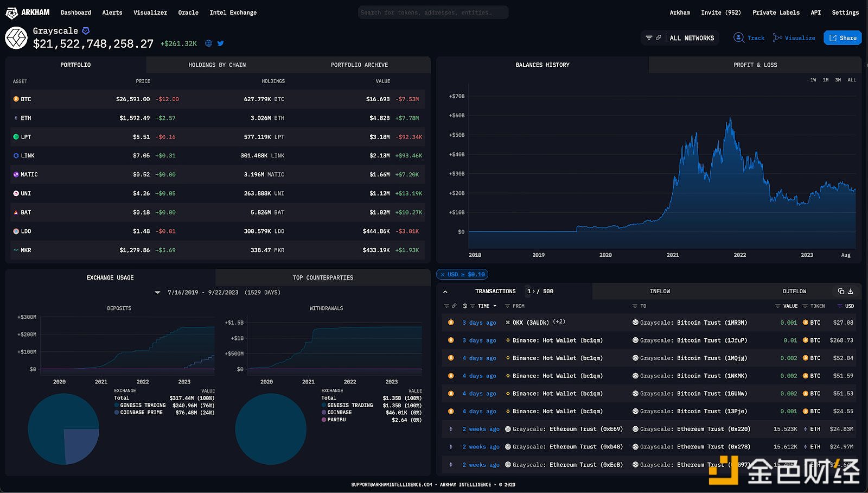Screen dimensions: 868x493
Task: Click Paribu withdrawals legend swatch
Action: pyautogui.click(x=324, y=420)
